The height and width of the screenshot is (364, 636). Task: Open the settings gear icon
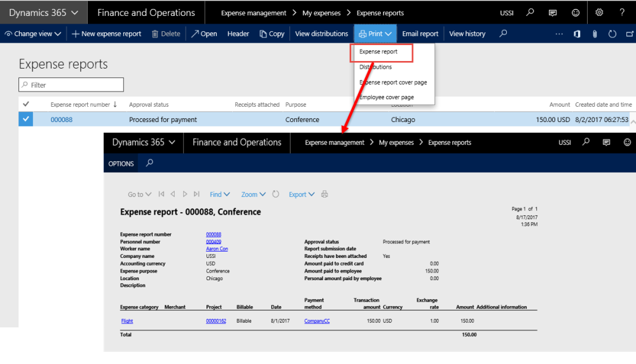click(x=599, y=13)
